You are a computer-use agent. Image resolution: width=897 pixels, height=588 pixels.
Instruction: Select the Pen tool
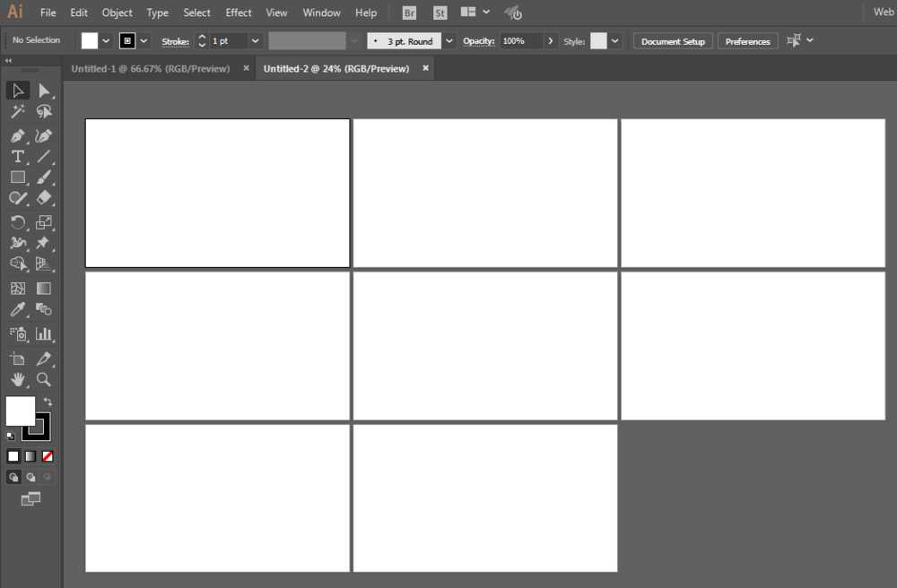pos(17,136)
